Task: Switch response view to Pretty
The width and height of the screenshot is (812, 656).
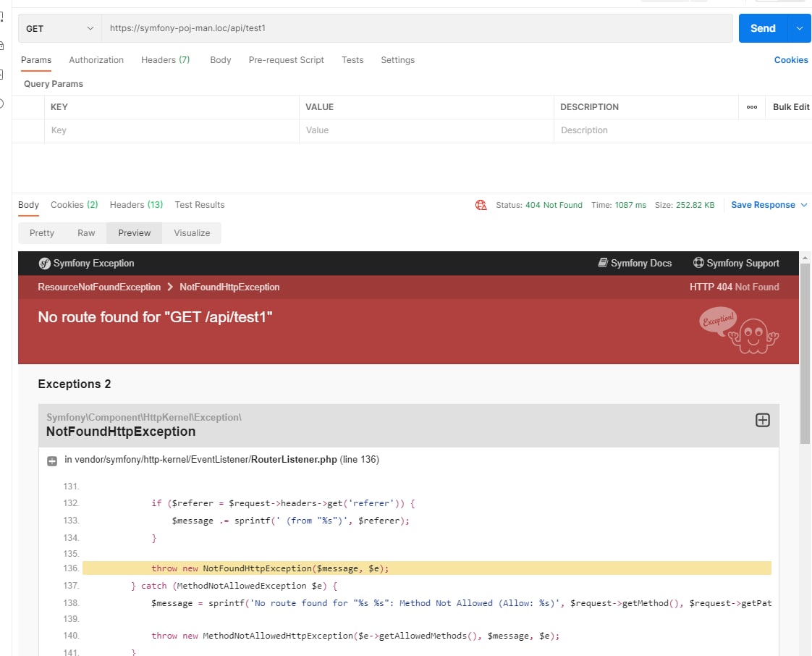Action: (42, 233)
